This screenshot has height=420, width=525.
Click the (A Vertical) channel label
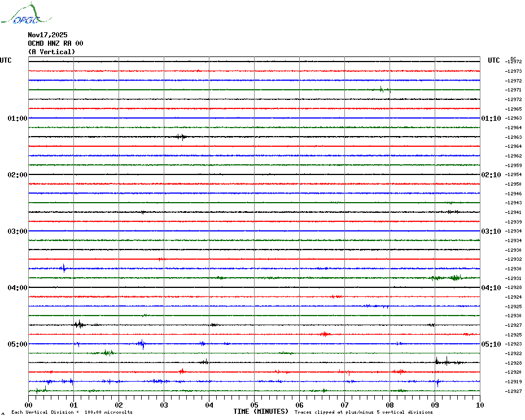(51, 52)
